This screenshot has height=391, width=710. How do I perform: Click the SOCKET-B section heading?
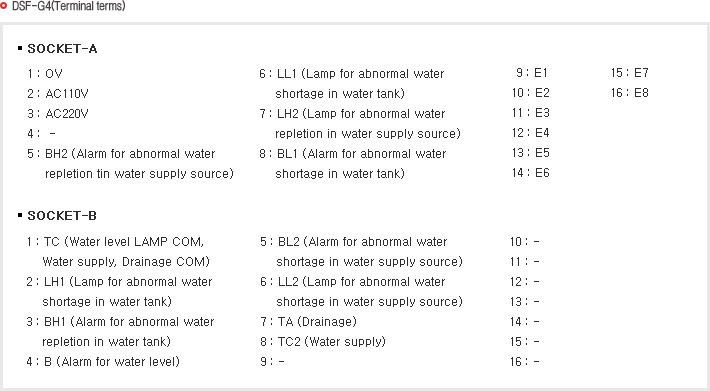62,215
